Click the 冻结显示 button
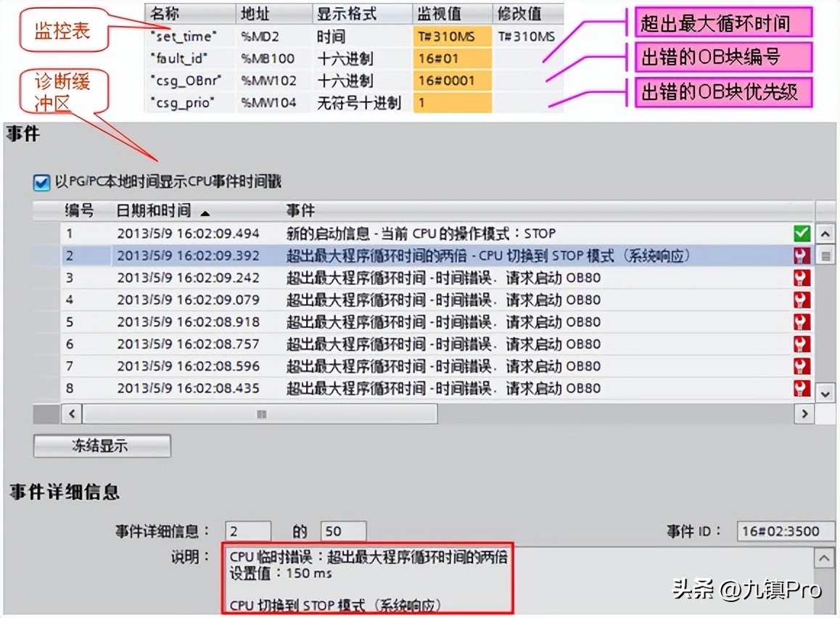The height and width of the screenshot is (618, 840). tap(102, 445)
